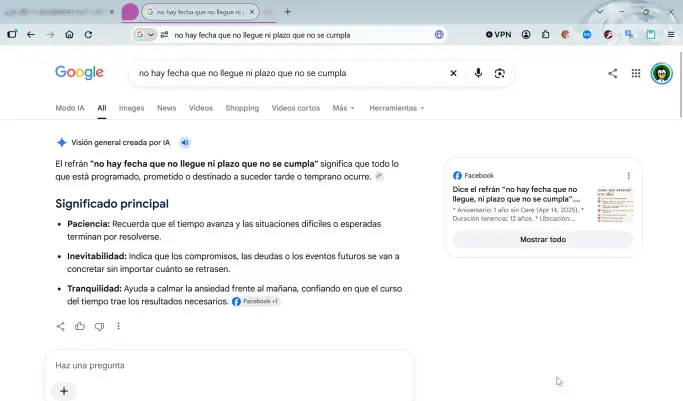Image resolution: width=683 pixels, height=401 pixels.
Task: Go back with the browser back arrow
Action: click(x=30, y=34)
